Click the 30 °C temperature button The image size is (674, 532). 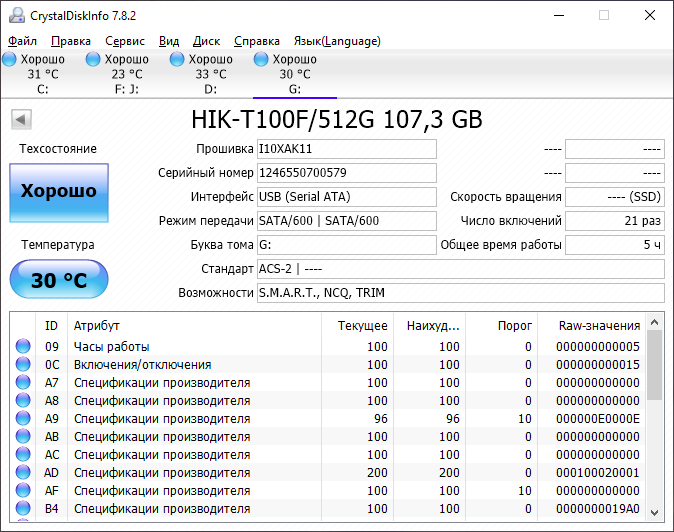(x=59, y=279)
